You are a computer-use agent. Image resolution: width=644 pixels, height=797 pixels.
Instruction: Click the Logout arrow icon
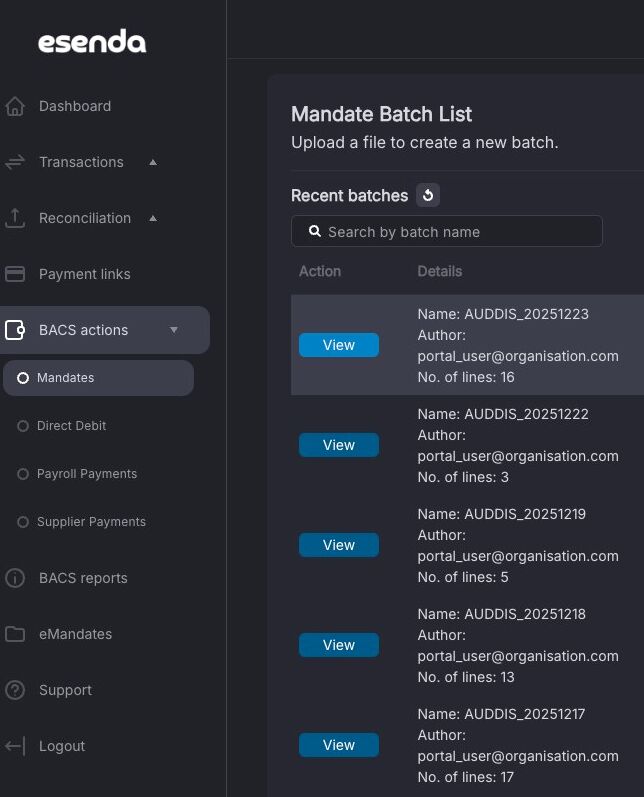pos(15,746)
